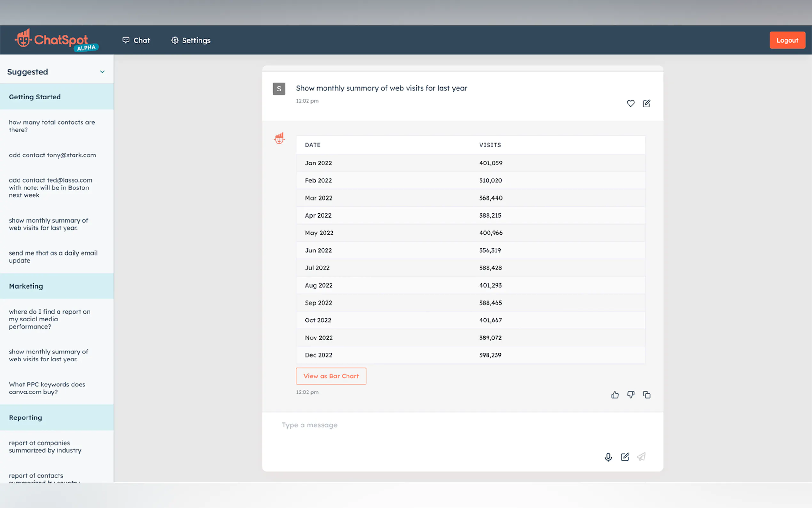Screen dimensions: 812x508
Task: Click the S user avatar
Action: click(279, 89)
